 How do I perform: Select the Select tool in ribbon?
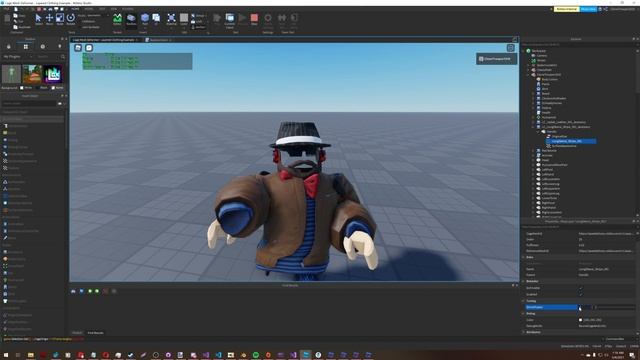38,19
